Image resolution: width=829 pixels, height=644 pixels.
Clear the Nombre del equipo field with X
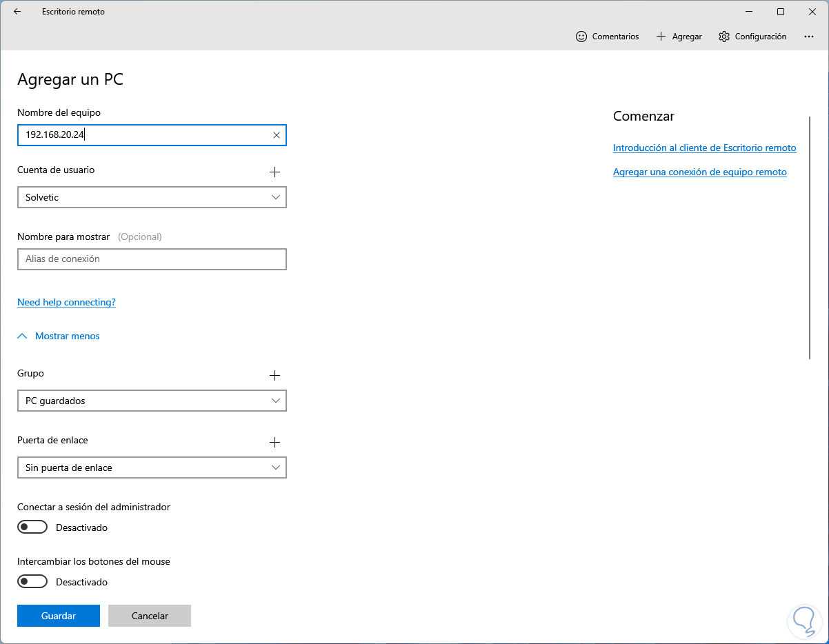click(x=276, y=136)
